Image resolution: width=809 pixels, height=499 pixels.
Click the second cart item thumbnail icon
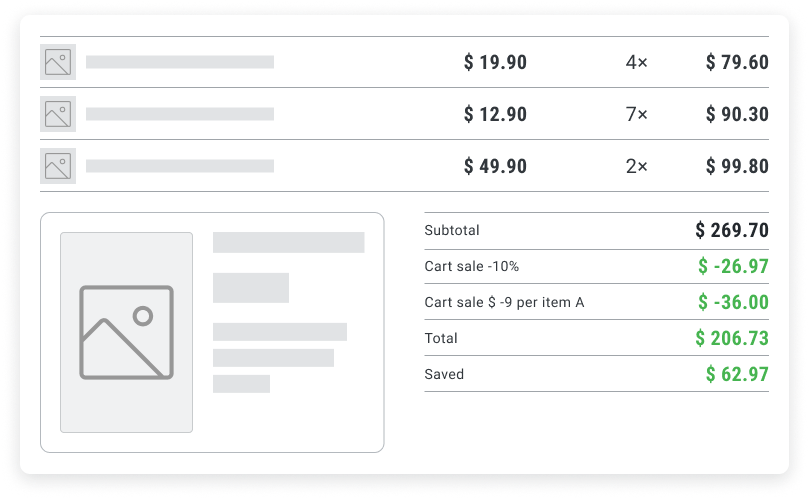click(58, 114)
